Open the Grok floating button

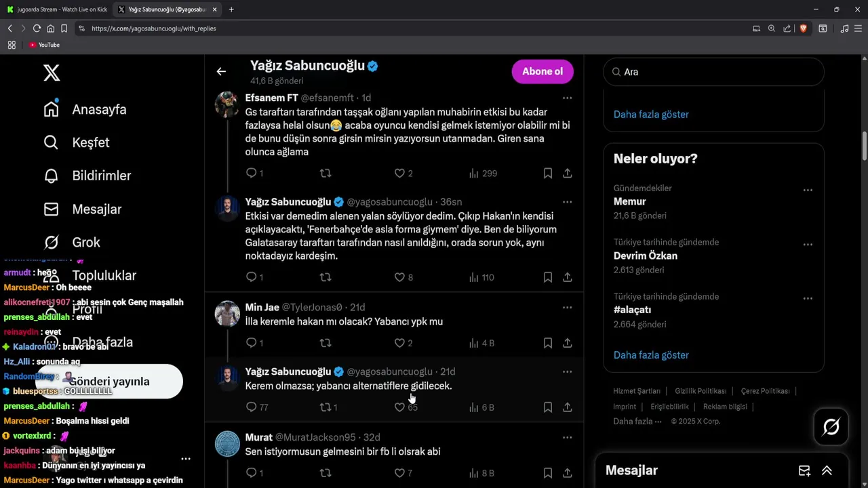[831, 426]
